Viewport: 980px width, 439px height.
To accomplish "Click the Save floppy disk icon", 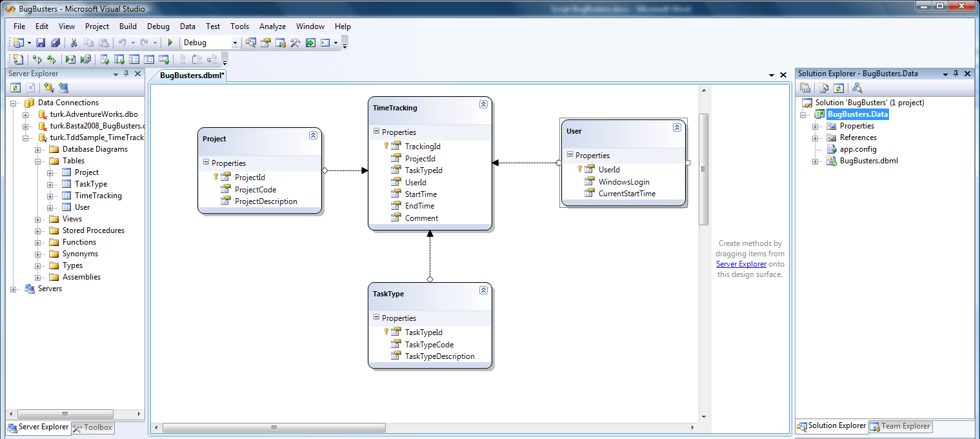I will tap(41, 43).
